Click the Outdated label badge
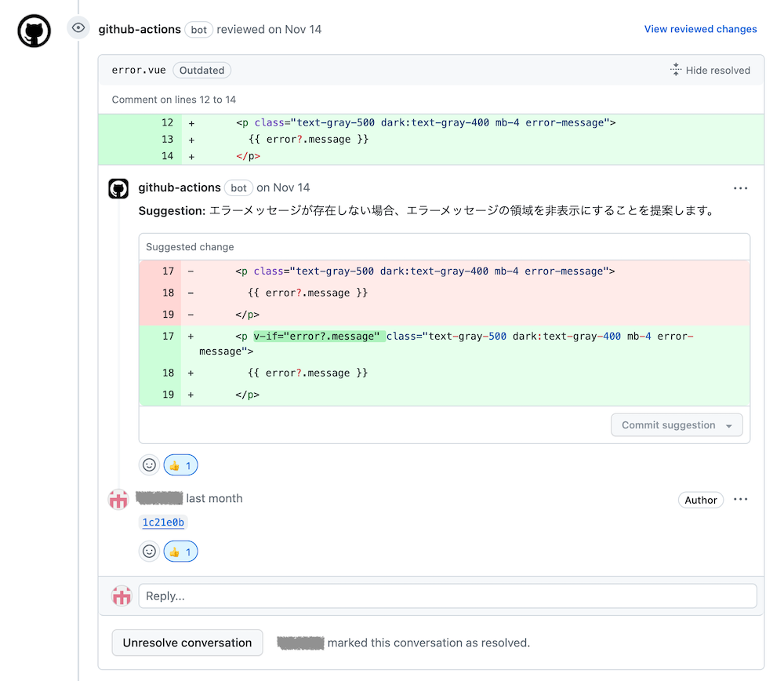Image resolution: width=784 pixels, height=681 pixels. coord(201,70)
